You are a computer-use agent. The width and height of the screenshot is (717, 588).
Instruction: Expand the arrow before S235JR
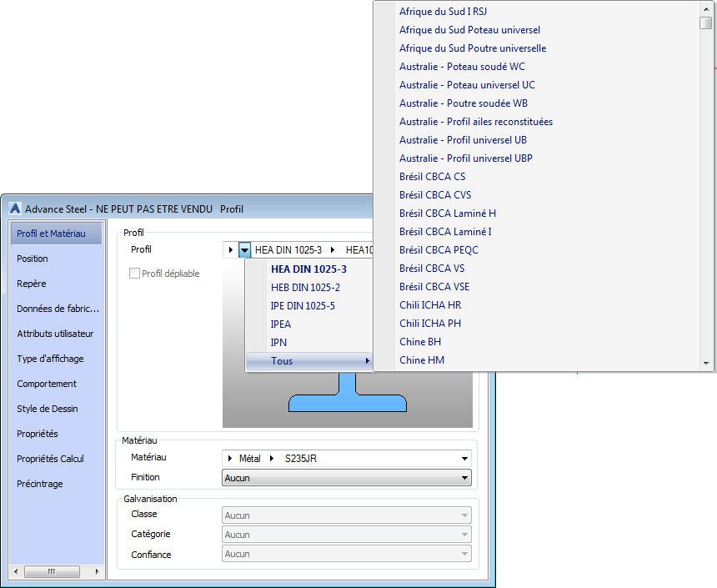[x=272, y=459]
